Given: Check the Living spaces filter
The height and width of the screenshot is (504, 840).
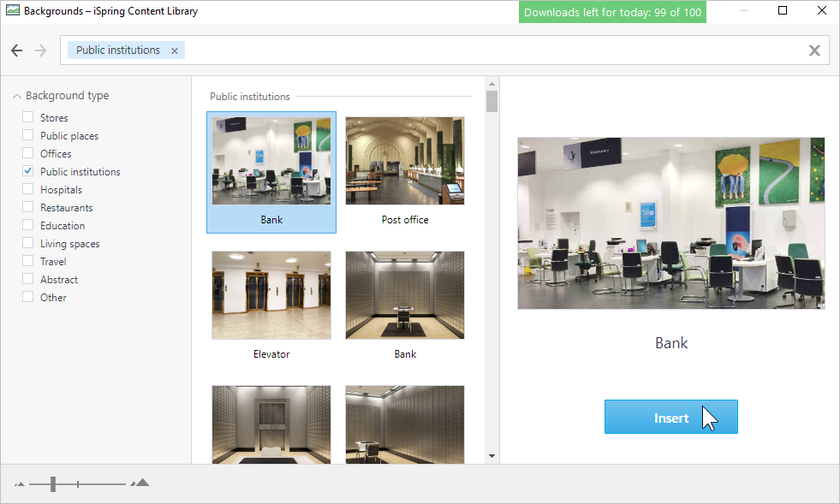Looking at the screenshot, I should coord(28,243).
